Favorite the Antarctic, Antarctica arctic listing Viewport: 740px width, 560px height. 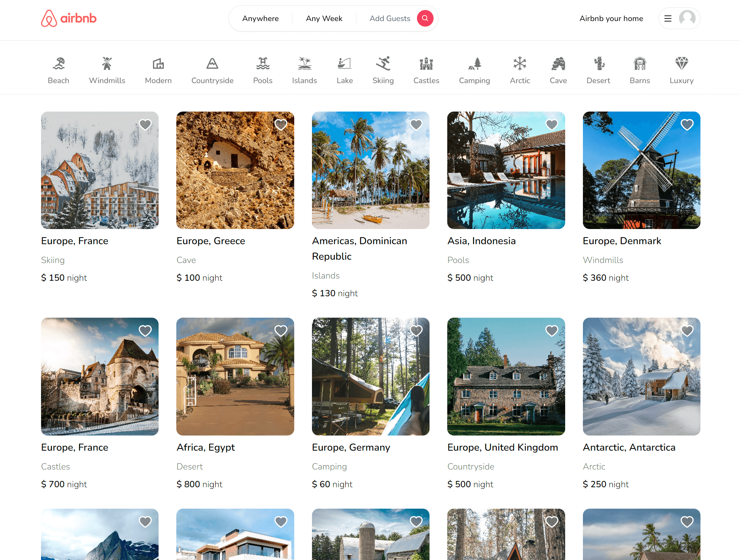click(x=687, y=331)
